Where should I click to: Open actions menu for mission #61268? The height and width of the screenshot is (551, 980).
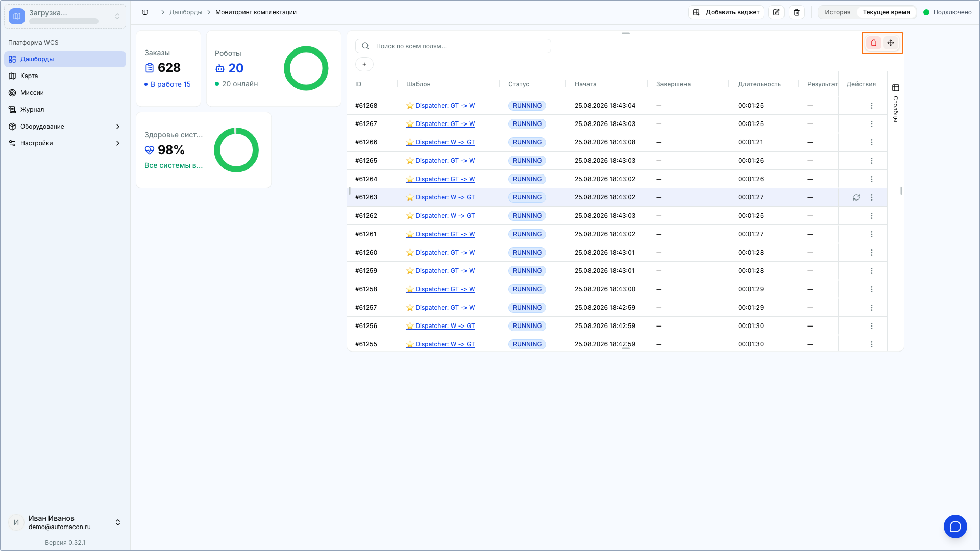pos(872,106)
